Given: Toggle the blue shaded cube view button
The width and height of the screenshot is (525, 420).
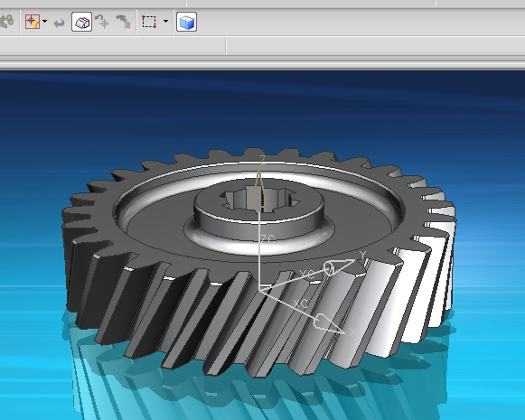Looking at the screenshot, I should (x=186, y=22).
